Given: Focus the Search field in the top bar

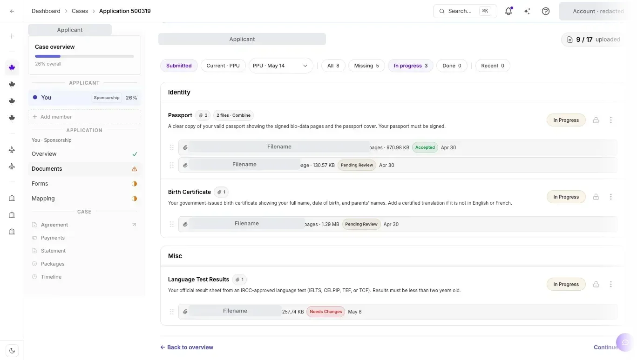Looking at the screenshot, I should (465, 11).
